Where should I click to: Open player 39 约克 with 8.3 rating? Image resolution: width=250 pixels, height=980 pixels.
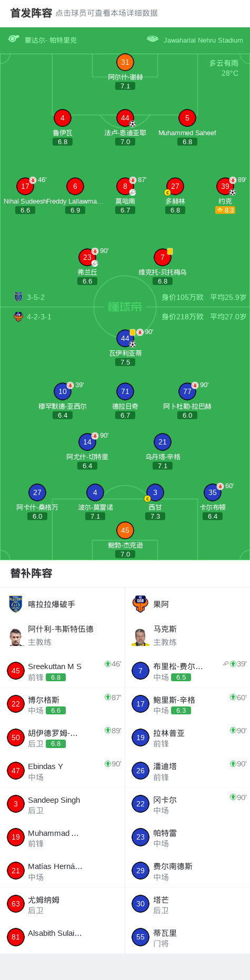pos(225,186)
